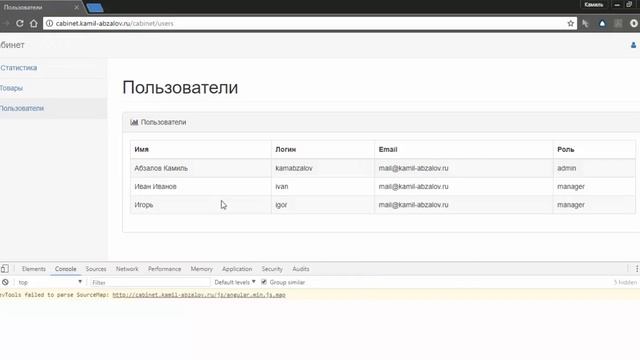640x360 pixels.
Task: Open Пользователи in the sidebar
Action: 22,109
